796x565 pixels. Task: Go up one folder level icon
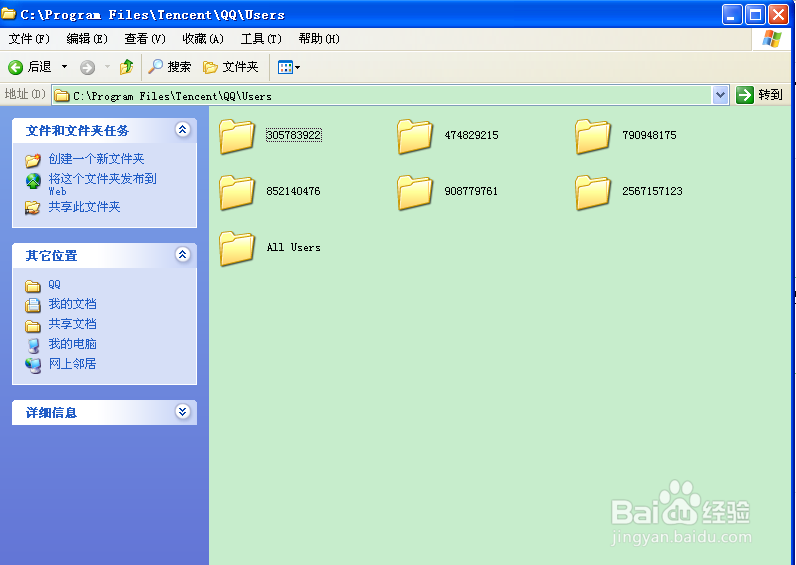tap(126, 67)
